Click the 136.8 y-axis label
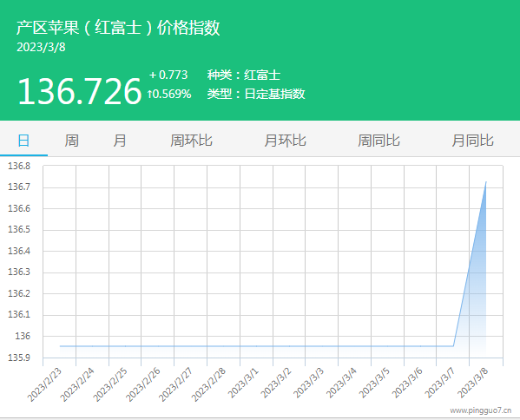The width and height of the screenshot is (520, 420). 19,166
